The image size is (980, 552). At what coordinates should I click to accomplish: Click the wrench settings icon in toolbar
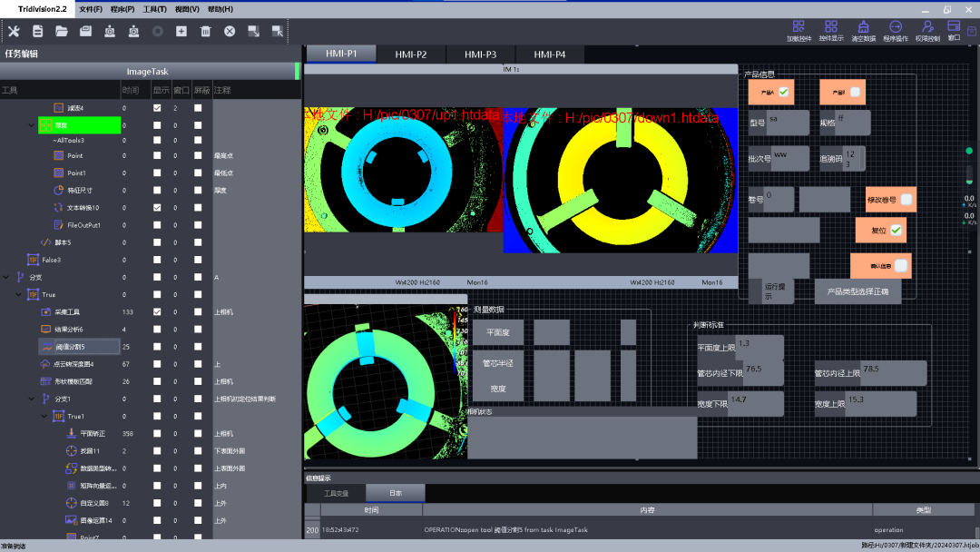tap(14, 31)
